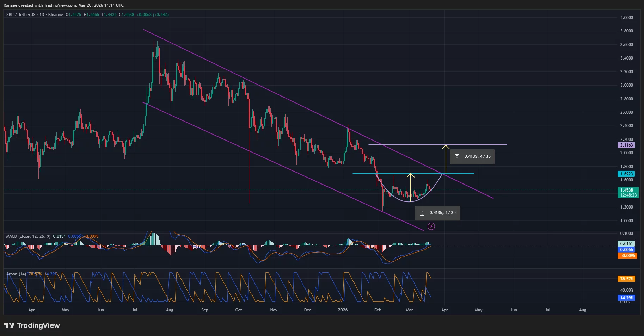
Task: Select the MACD (close, 12, 26, 9) indicator label
Action: (28, 236)
